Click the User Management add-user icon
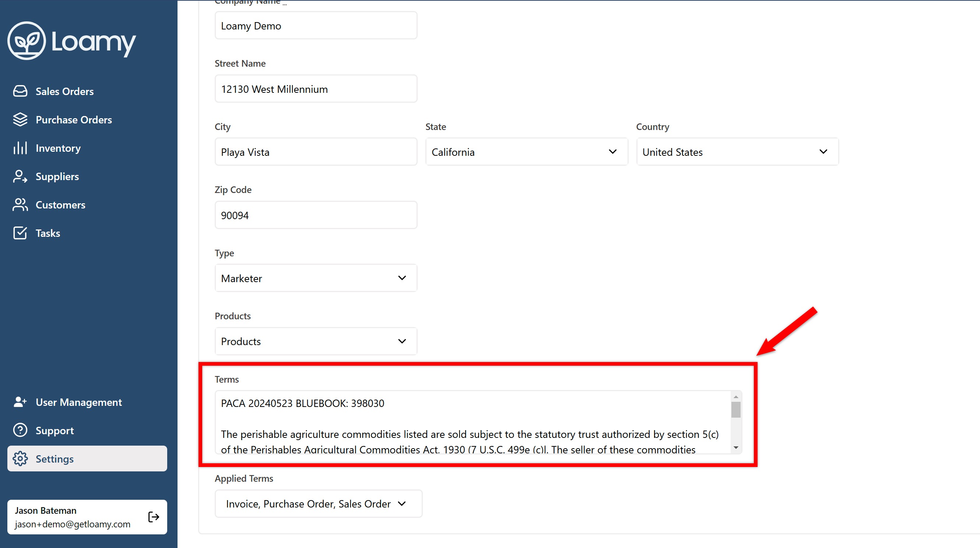This screenshot has height=548, width=980. coord(20,402)
